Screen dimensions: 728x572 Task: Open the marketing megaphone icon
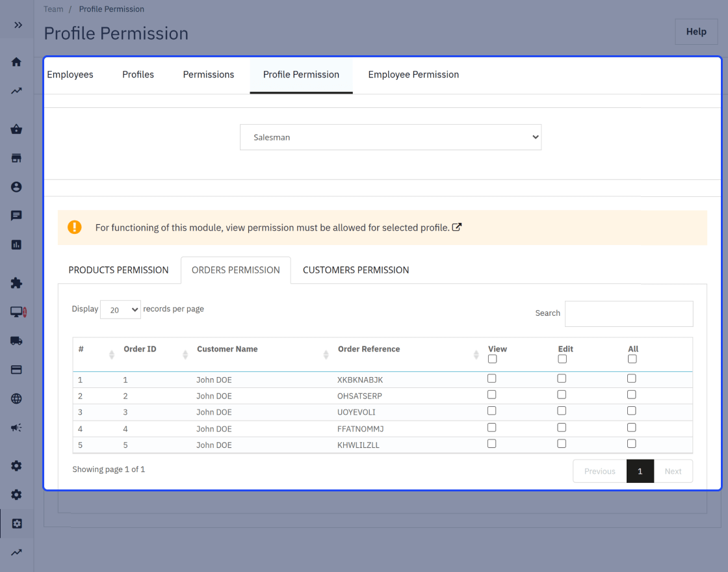click(16, 428)
